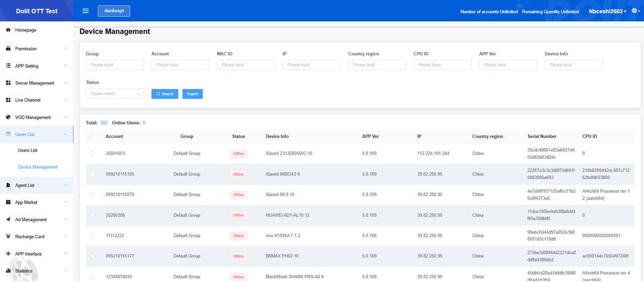The height and width of the screenshot is (282, 644).
Task: Check the row for account 20260306
Action: [92, 215]
